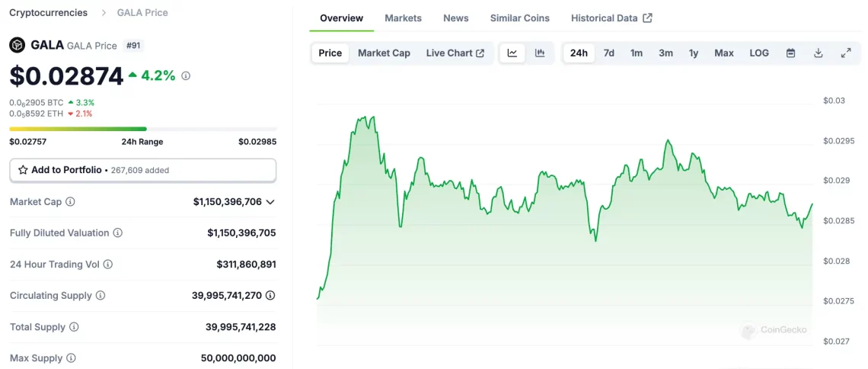Click the 24h high $0.02985
The height and width of the screenshot is (369, 868).
coord(257,141)
